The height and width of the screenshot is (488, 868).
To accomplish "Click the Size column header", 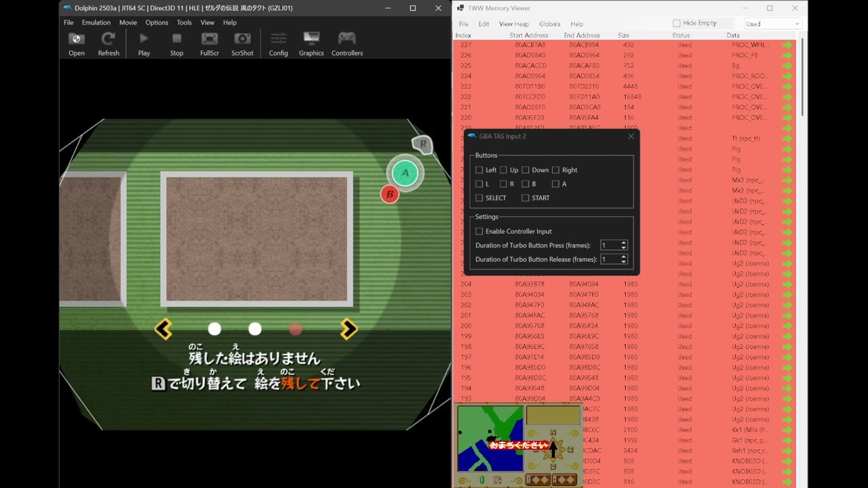I will tap(623, 35).
